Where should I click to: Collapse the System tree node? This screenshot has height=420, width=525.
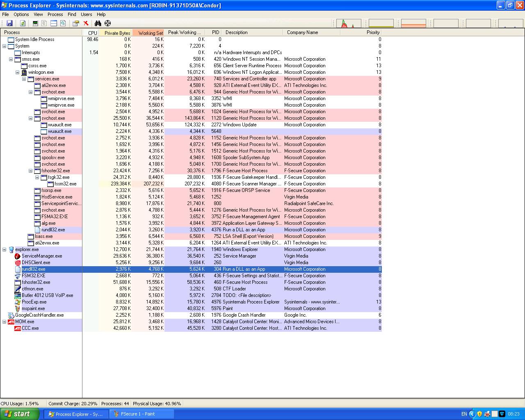5,46
